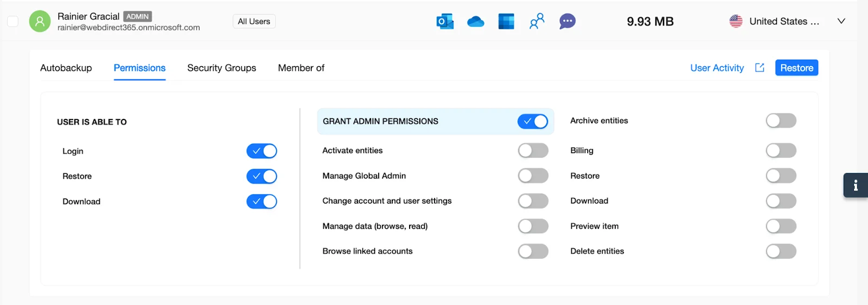Image resolution: width=868 pixels, height=305 pixels.
Task: Enable the Browse linked accounts switch
Action: tap(533, 251)
